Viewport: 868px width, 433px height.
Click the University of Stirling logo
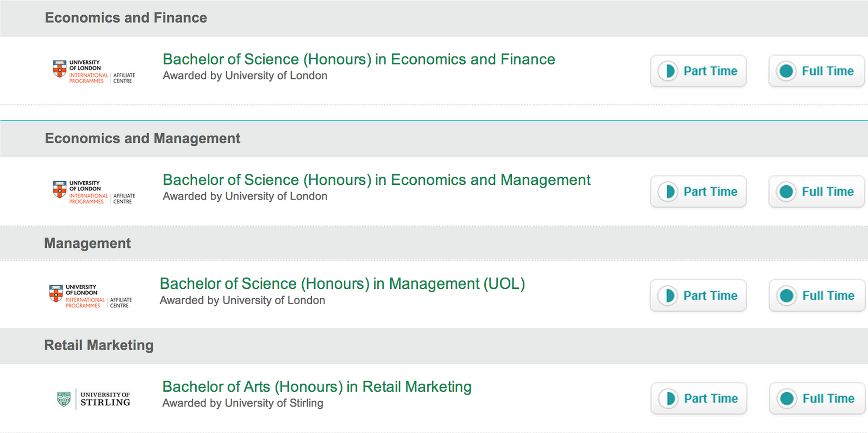pyautogui.click(x=94, y=399)
